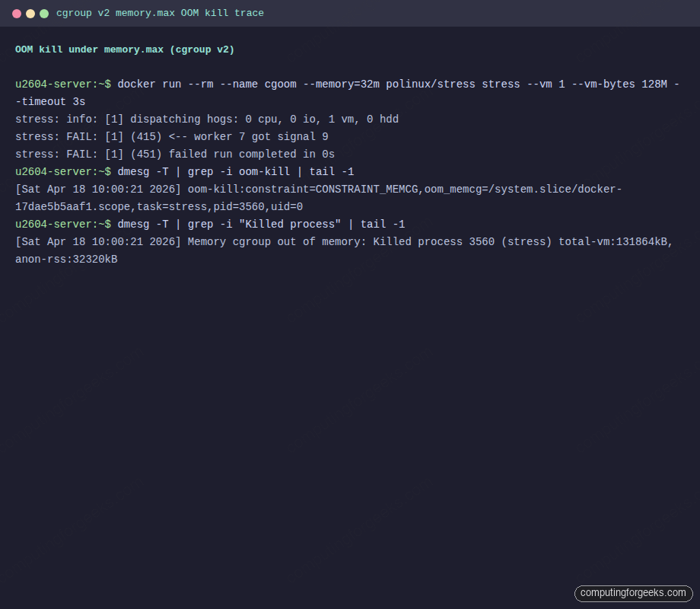Viewport: 700px width, 609px height.
Task: Click the green maximize window button
Action: coord(44,13)
